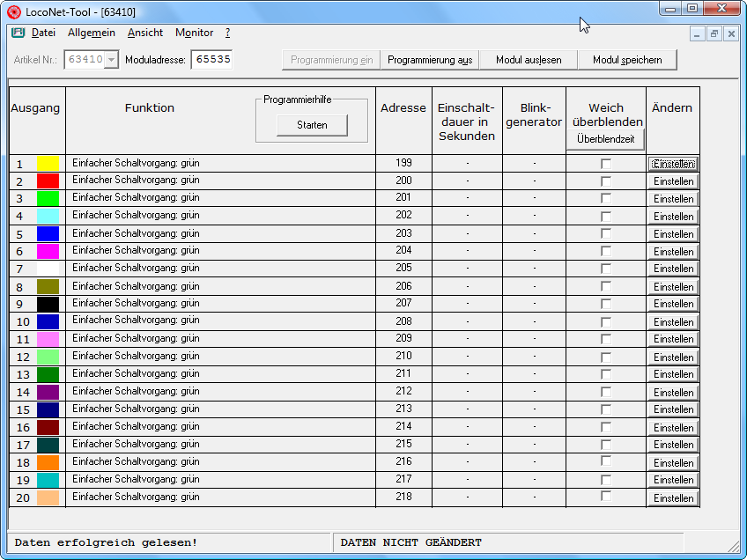747x560 pixels.
Task: Click Einstellen for output 8
Action: pyautogui.click(x=673, y=287)
